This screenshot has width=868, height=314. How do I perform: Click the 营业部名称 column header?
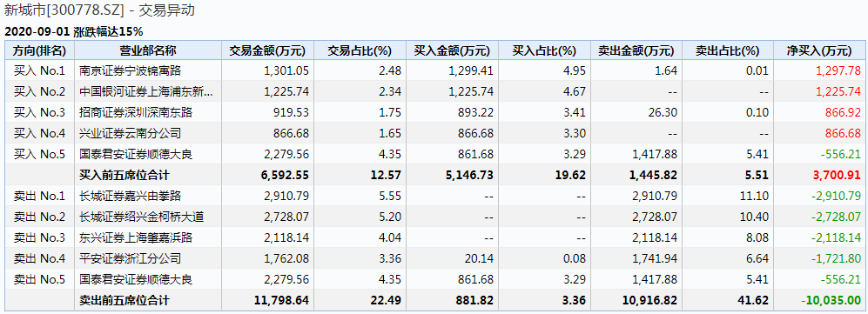[148, 51]
